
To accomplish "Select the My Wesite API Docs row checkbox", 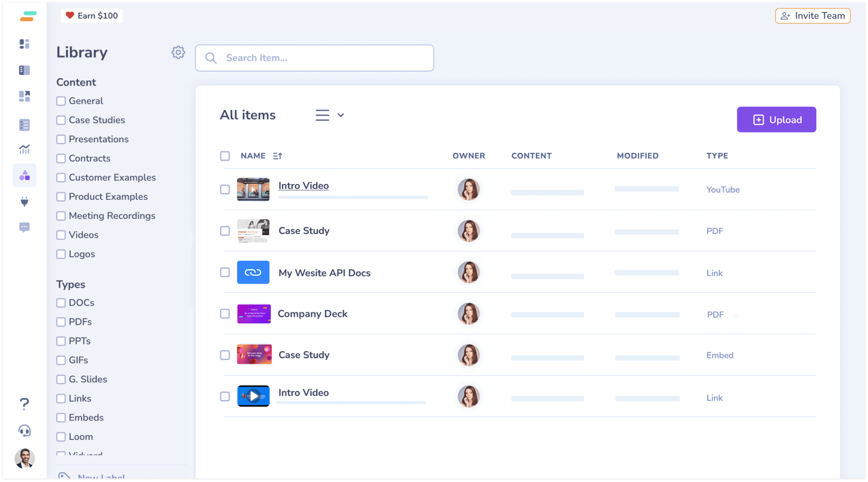I will [225, 272].
